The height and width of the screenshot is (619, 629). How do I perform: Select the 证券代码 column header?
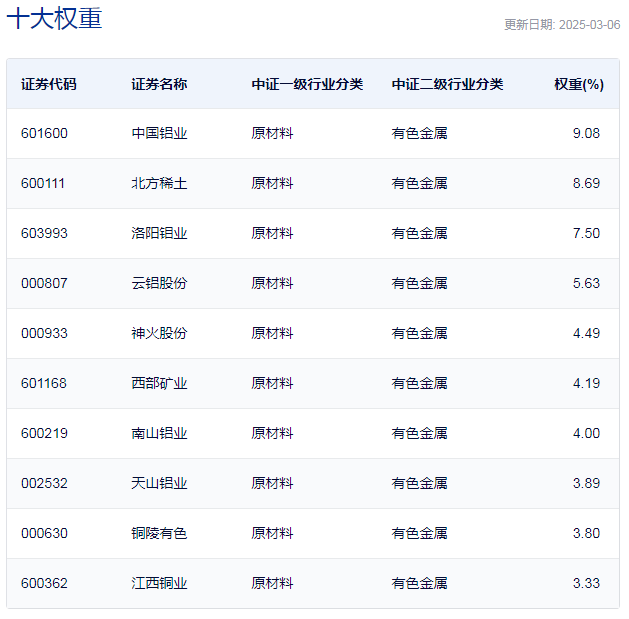click(49, 84)
